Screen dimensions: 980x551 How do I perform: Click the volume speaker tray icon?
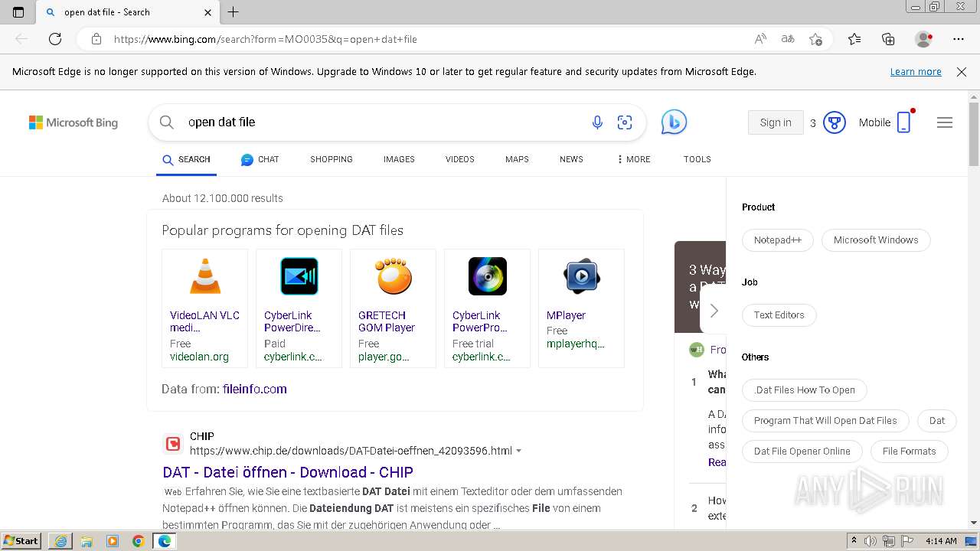[871, 541]
